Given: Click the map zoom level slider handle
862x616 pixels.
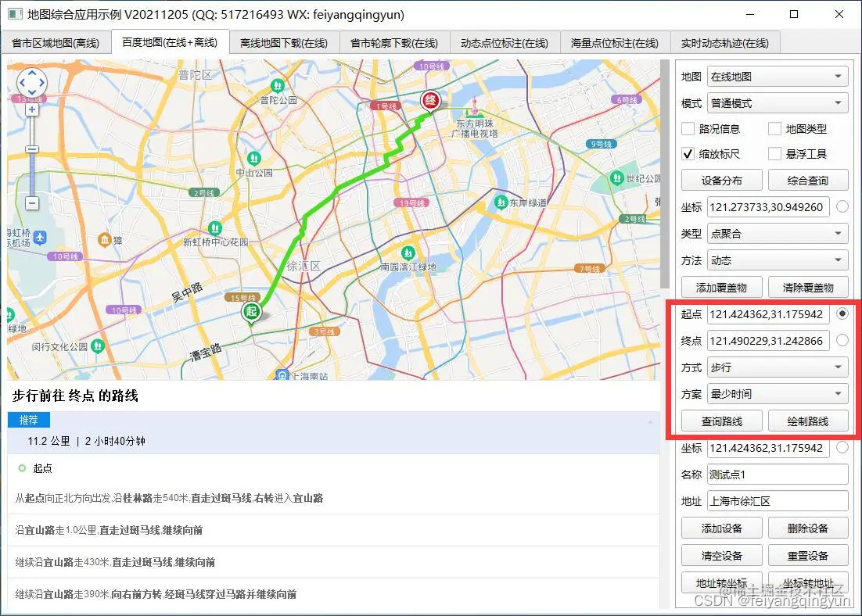Looking at the screenshot, I should coord(32,149).
